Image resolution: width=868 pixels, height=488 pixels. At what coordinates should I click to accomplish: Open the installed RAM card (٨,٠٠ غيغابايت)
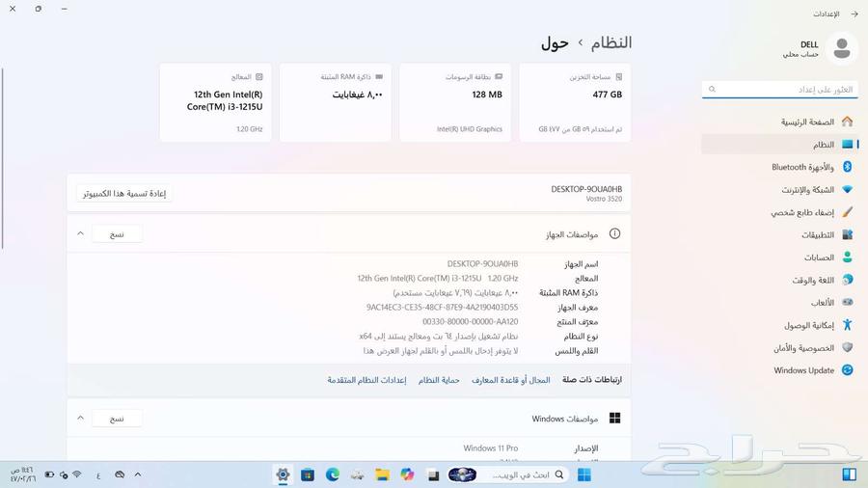(336, 102)
